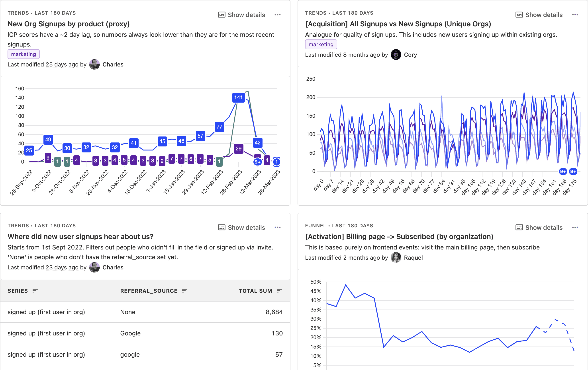Open more options menu on New Org Signups card
Viewport: 588px width, 370px height.
(277, 15)
